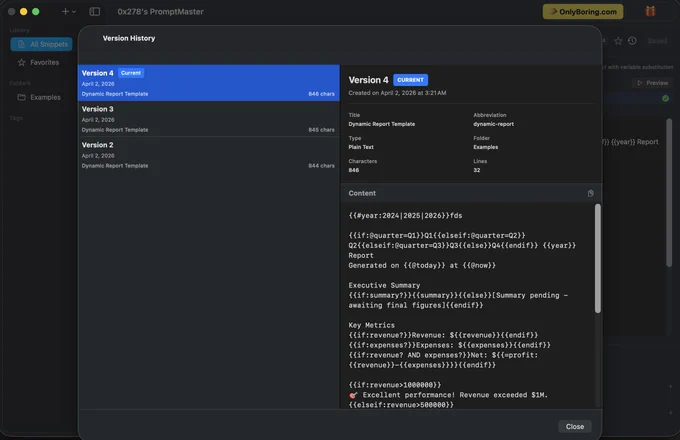Click the Current badge beside Version 4 title
Image resolution: width=680 pixels, height=440 pixels.
[x=410, y=80]
